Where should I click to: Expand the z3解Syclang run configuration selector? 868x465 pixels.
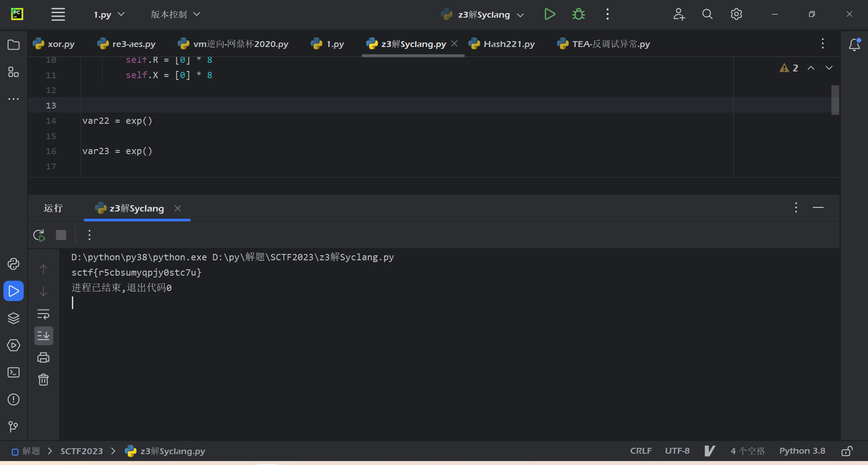482,14
